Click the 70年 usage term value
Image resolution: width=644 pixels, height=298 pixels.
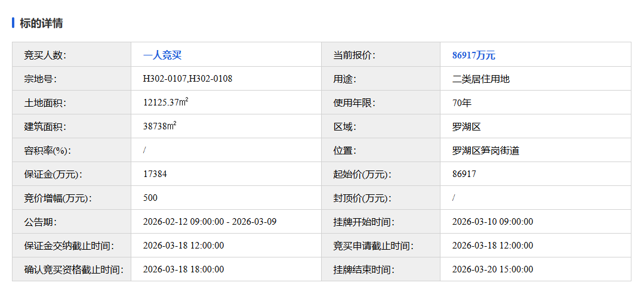coord(461,103)
